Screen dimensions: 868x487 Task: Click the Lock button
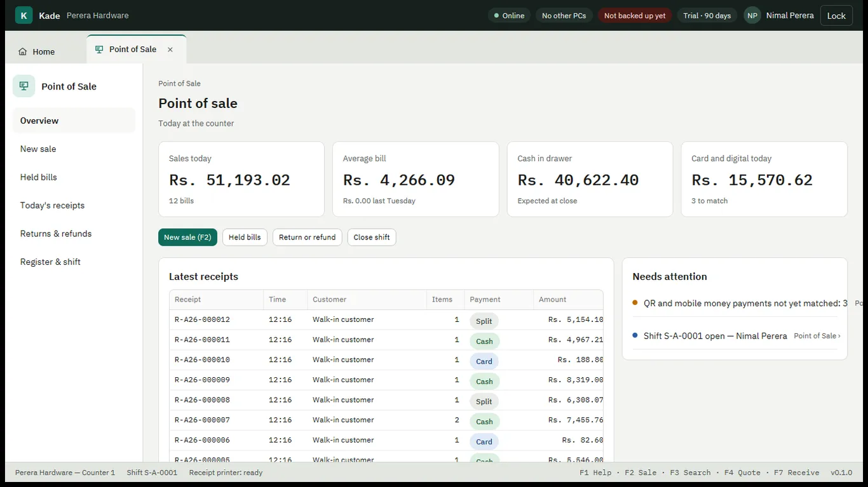click(x=836, y=15)
